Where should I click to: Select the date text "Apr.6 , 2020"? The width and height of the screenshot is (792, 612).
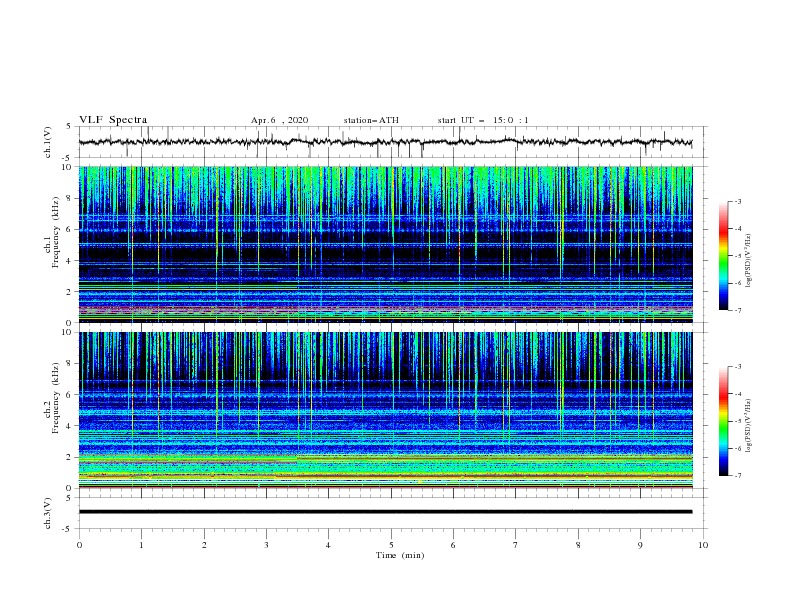tap(279, 120)
